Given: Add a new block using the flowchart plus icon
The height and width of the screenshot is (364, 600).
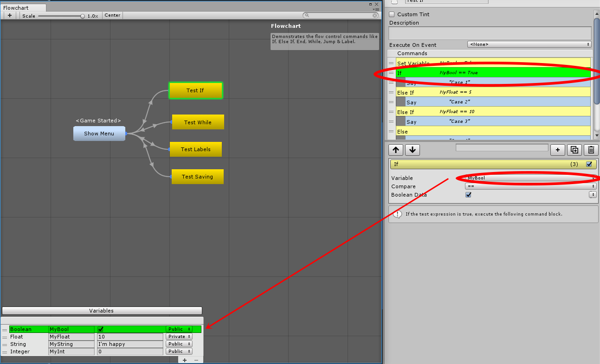Looking at the screenshot, I should pyautogui.click(x=9, y=15).
